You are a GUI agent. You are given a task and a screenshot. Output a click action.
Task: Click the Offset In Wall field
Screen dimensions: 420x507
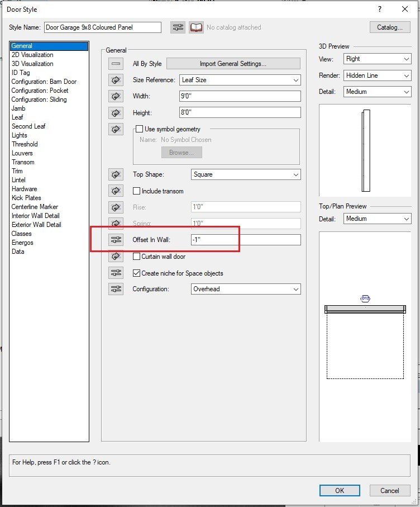click(x=246, y=240)
